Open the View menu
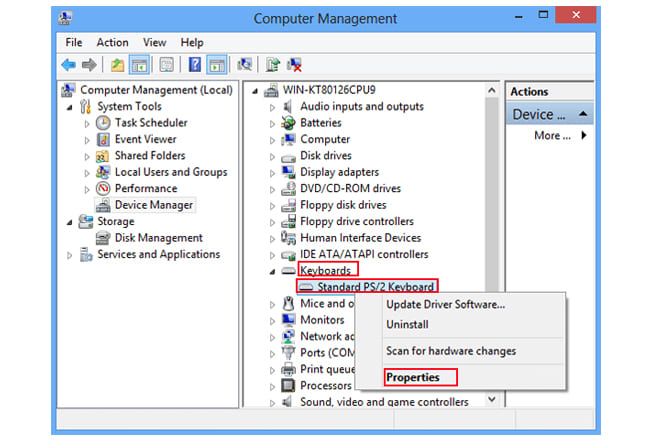 [x=155, y=42]
